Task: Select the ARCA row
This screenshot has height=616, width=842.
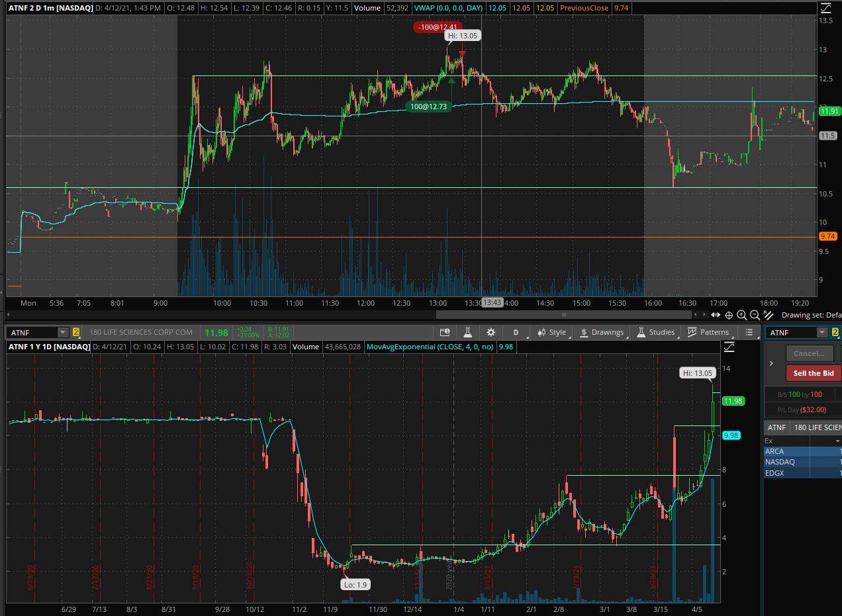Action: 803,451
